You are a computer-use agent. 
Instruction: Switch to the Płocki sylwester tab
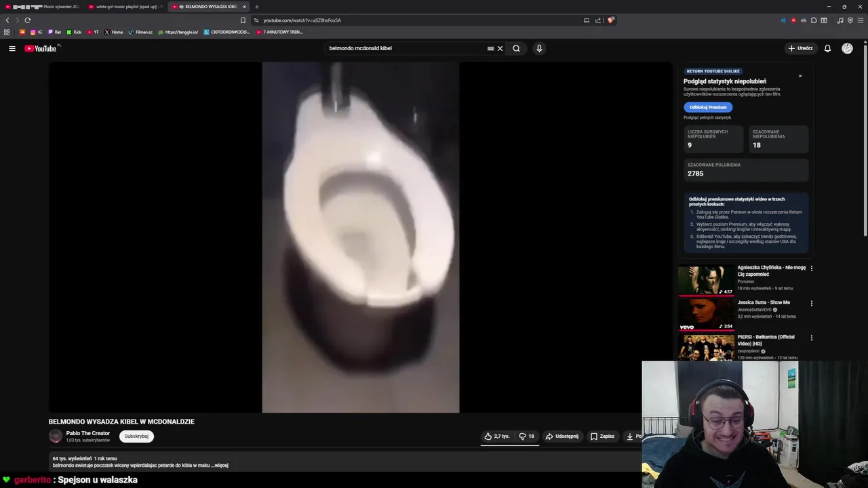[41, 7]
